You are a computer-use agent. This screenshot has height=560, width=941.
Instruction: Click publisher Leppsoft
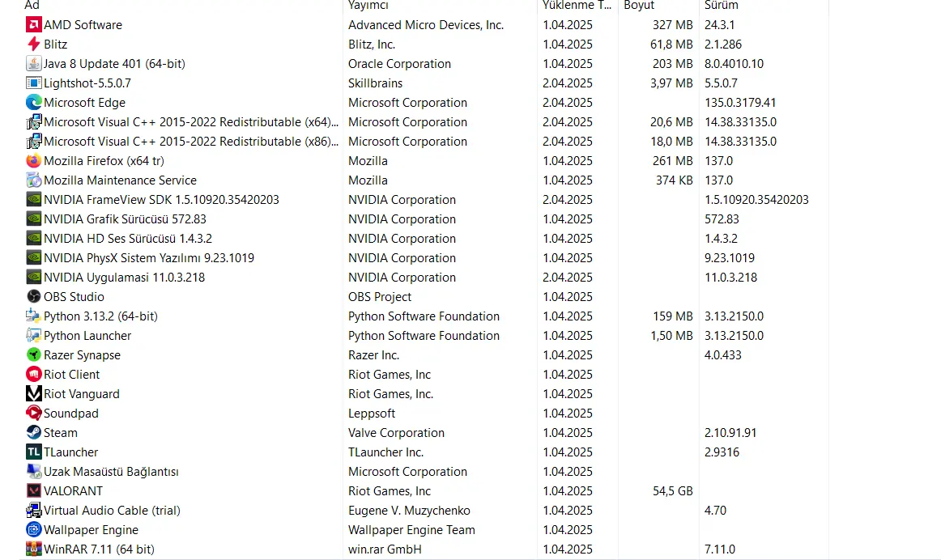click(372, 413)
